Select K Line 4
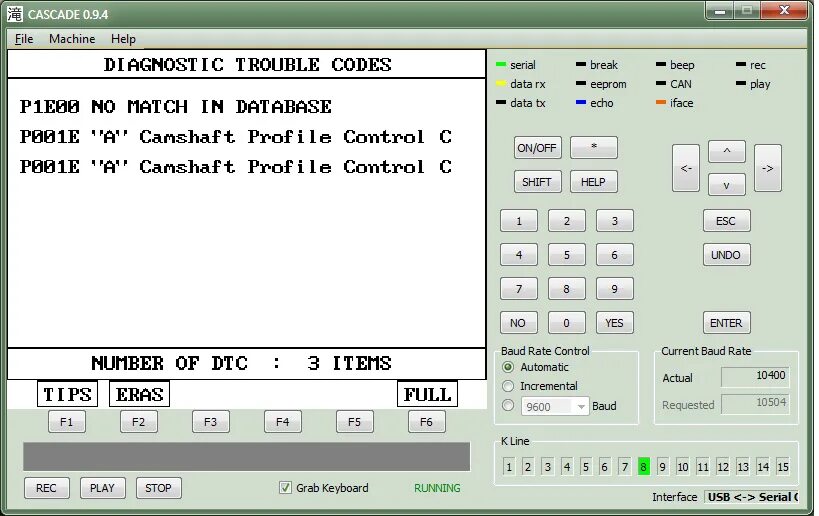The width and height of the screenshot is (819, 516). point(567,467)
